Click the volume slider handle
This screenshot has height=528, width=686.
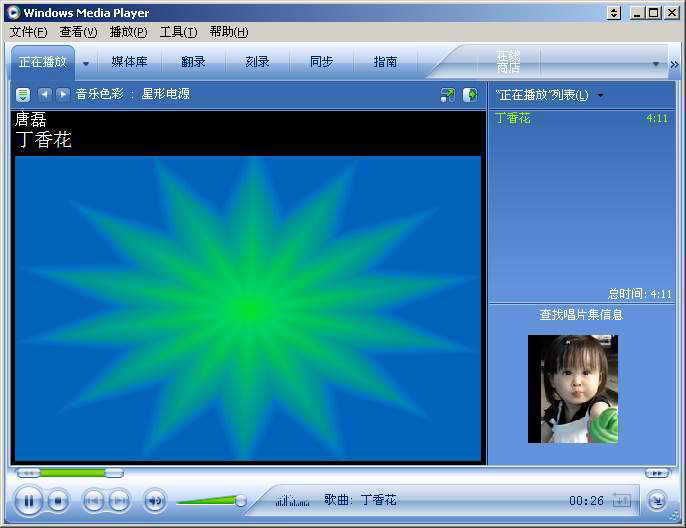[240, 500]
